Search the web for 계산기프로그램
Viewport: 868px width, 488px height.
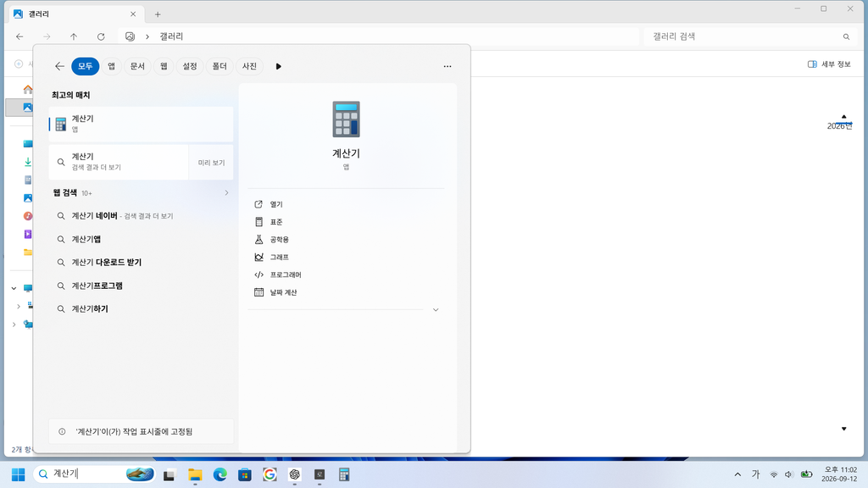(x=142, y=286)
